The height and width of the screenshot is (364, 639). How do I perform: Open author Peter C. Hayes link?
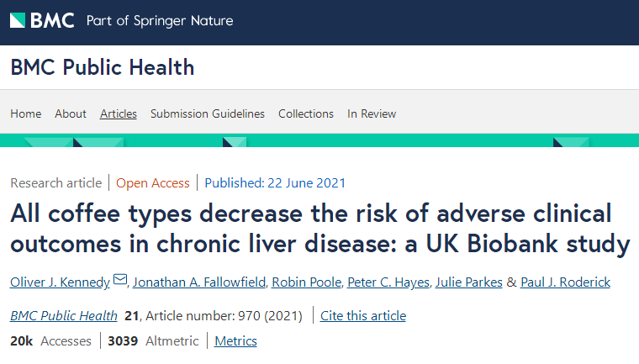386,282
